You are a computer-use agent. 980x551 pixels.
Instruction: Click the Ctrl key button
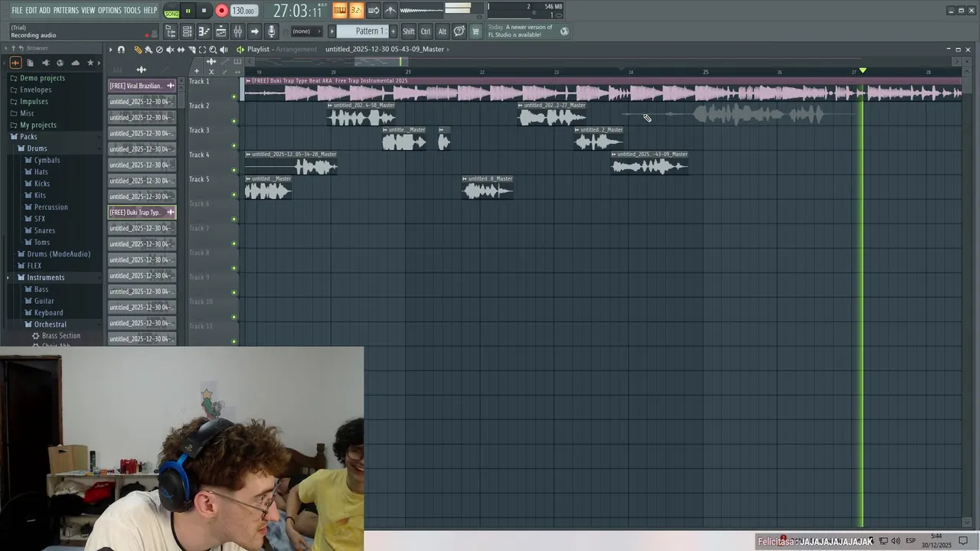[426, 31]
